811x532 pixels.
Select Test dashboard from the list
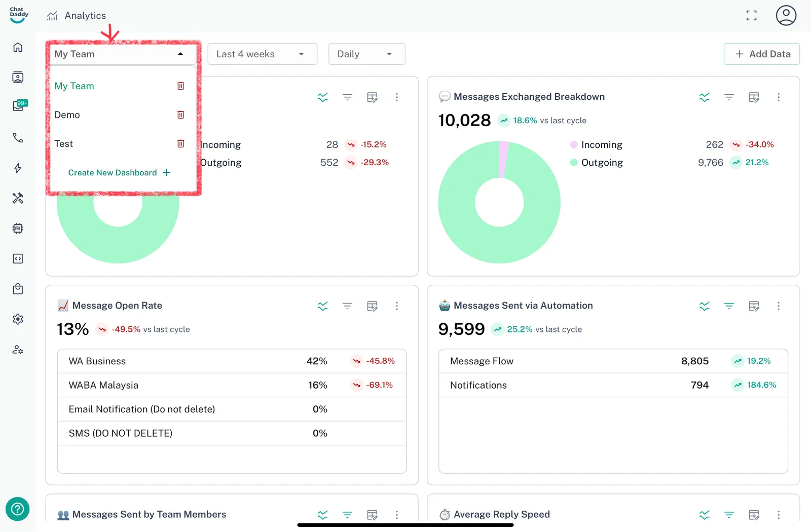[x=64, y=144]
